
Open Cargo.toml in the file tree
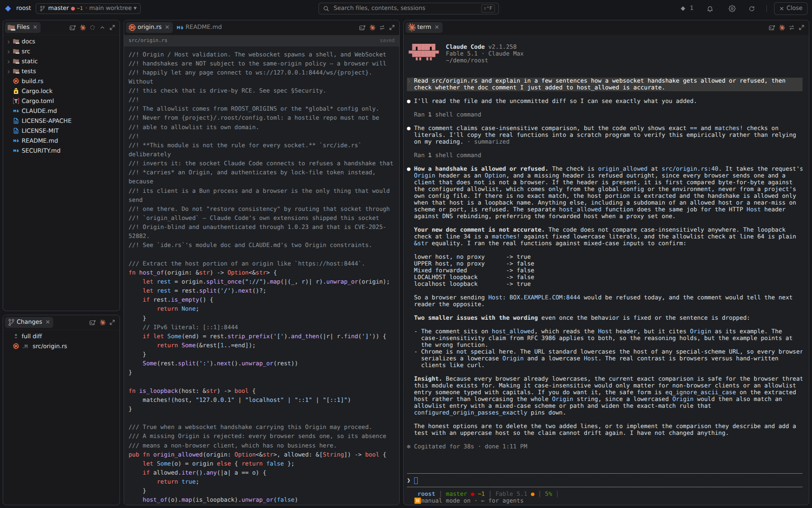pyautogui.click(x=61, y=101)
